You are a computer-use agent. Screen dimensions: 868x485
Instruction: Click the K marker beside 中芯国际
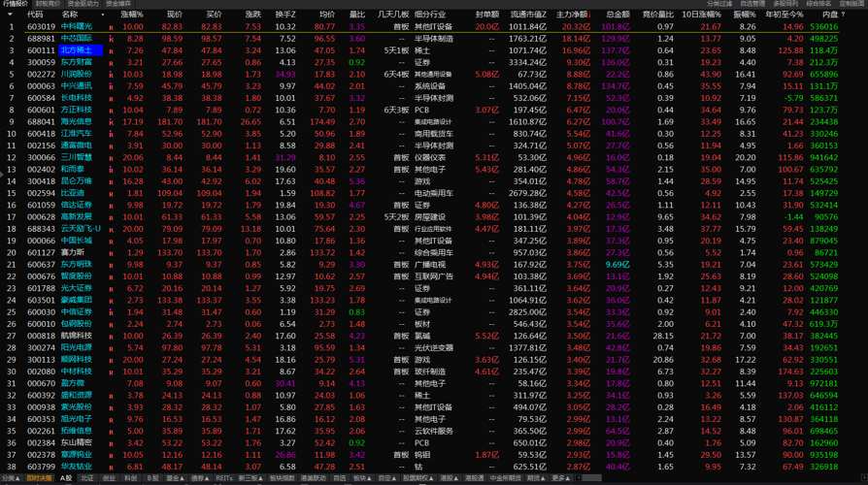click(x=112, y=39)
